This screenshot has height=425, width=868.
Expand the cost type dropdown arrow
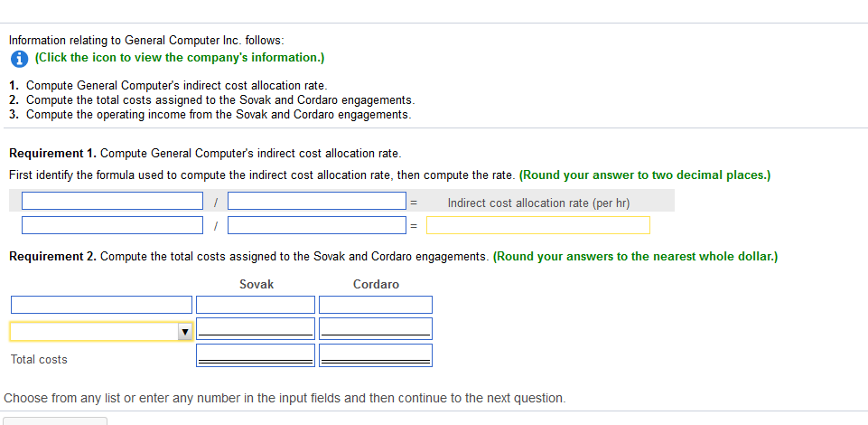[x=184, y=332]
